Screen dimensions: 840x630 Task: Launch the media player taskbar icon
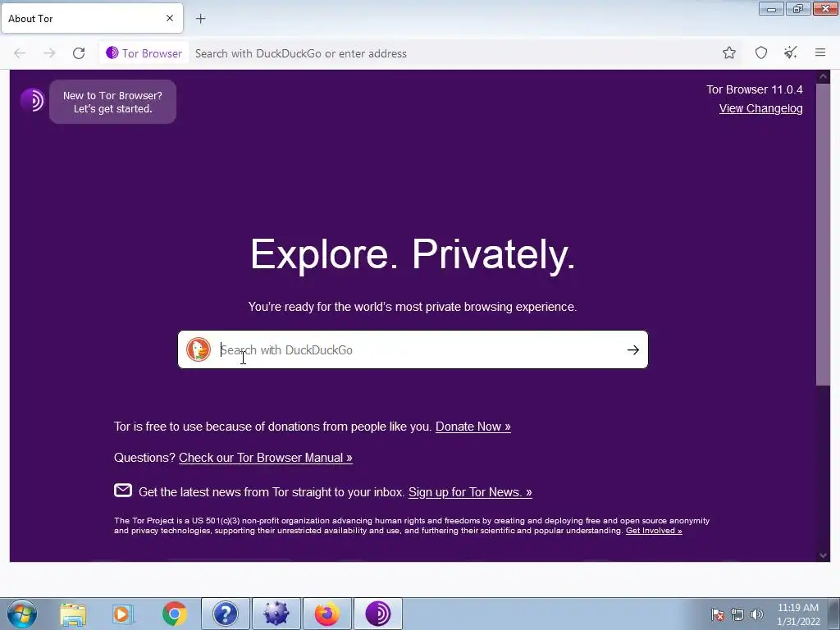click(123, 614)
